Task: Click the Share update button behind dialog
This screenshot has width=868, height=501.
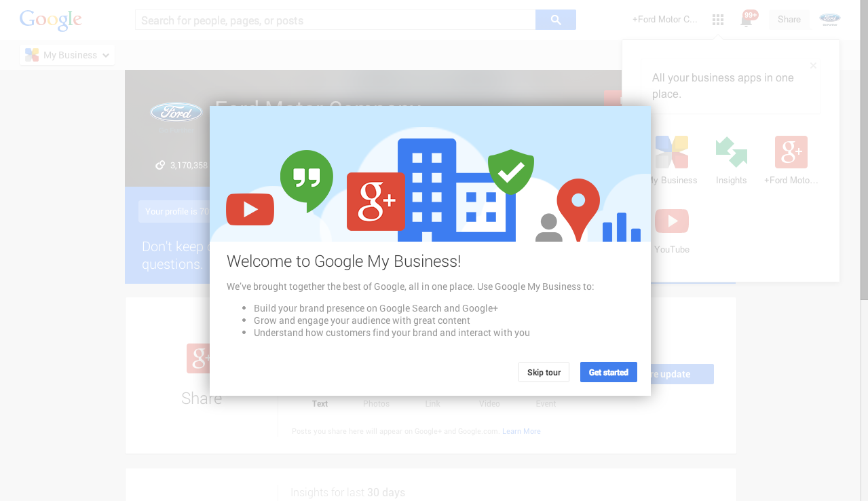Action: point(682,374)
